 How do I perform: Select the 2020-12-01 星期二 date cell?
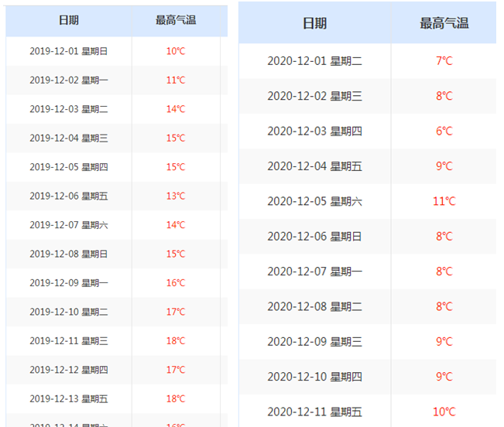pyautogui.click(x=314, y=60)
